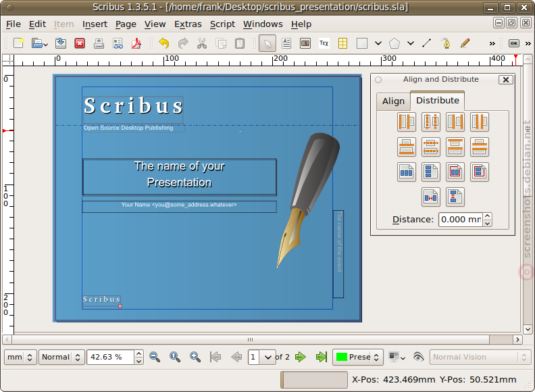Distribute items vertically across the page
The image size is (535, 392).
(x=430, y=172)
